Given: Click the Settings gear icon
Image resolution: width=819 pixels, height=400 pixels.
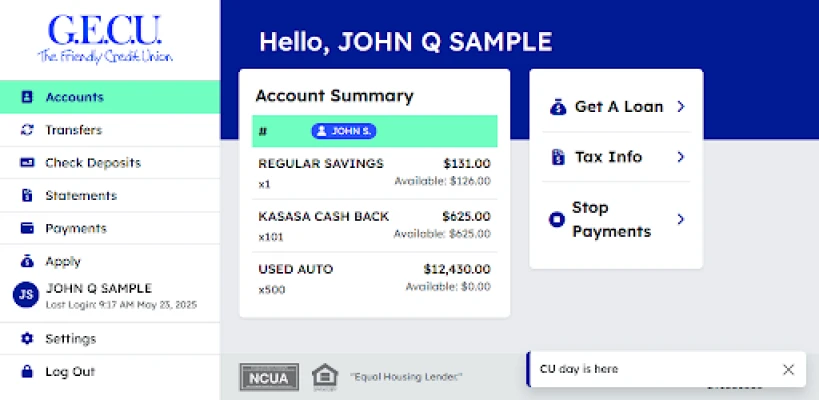Looking at the screenshot, I should click(x=27, y=339).
